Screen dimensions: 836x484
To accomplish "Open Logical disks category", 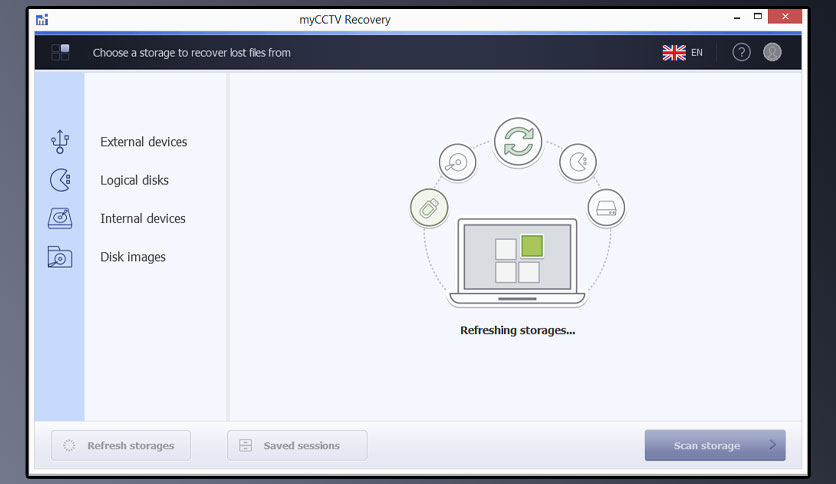I will [134, 180].
